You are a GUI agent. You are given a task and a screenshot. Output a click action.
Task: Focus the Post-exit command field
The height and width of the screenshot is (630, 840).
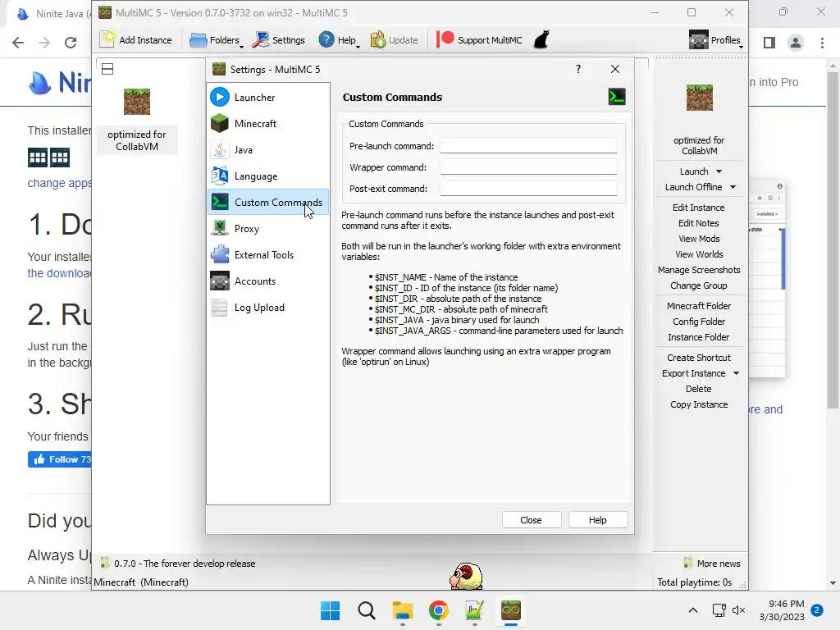click(528, 189)
